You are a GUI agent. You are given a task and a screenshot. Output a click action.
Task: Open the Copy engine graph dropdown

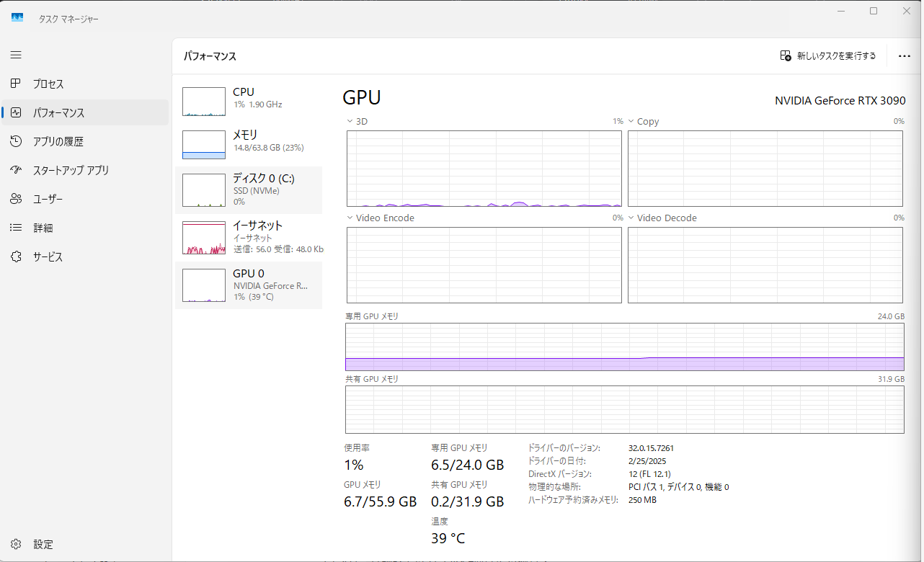pos(631,122)
